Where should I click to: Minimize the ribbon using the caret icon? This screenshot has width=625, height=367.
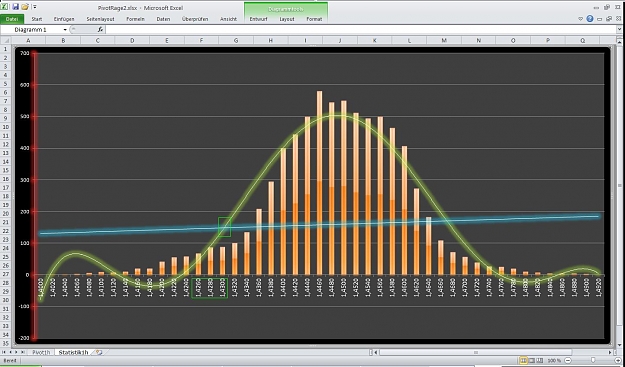click(581, 19)
